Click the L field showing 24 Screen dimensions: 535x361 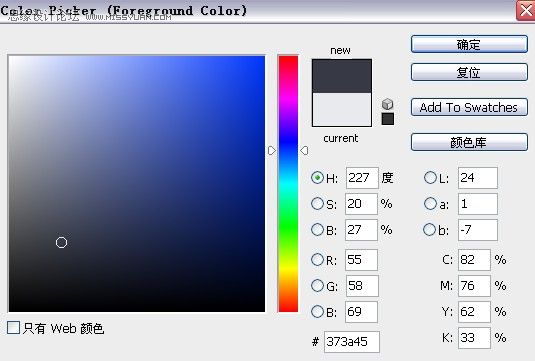(478, 178)
